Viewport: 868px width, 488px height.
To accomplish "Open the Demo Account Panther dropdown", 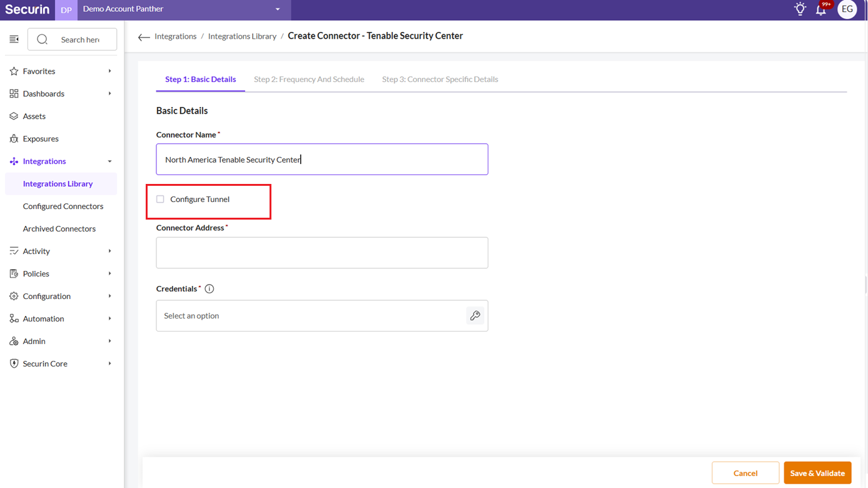I will [184, 9].
